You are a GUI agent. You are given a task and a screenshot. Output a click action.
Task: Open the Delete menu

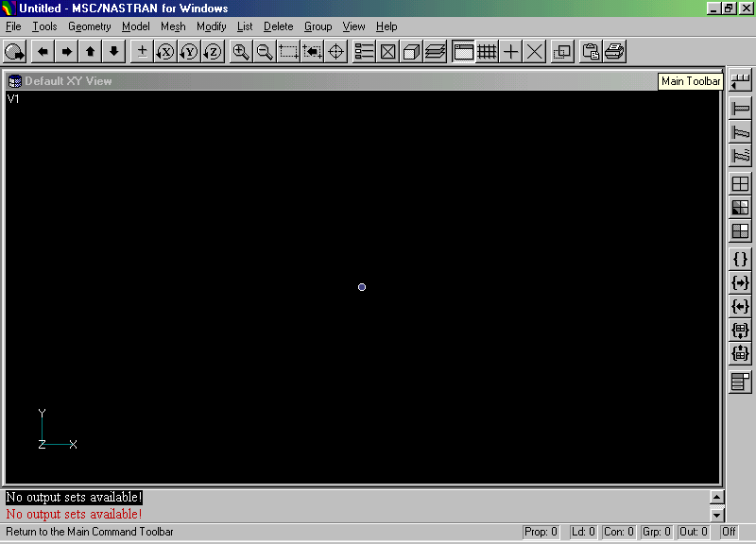tap(278, 26)
